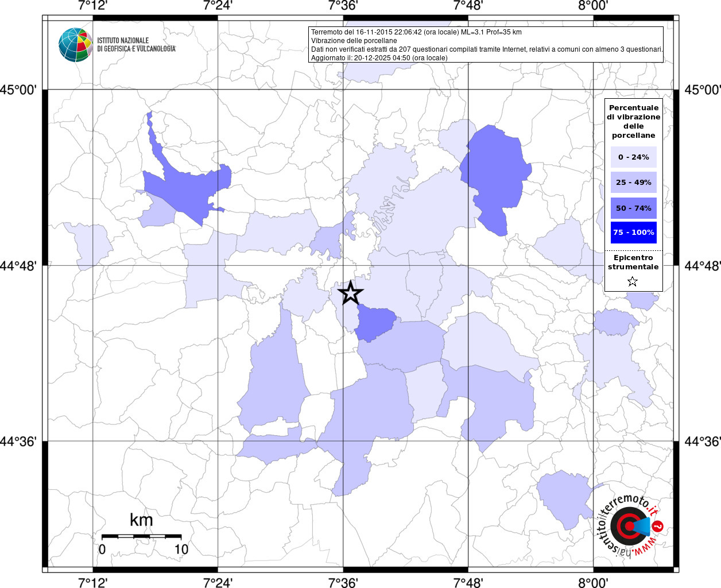Click the left latitude label 44°48'
721x588 pixels.
click(x=18, y=266)
